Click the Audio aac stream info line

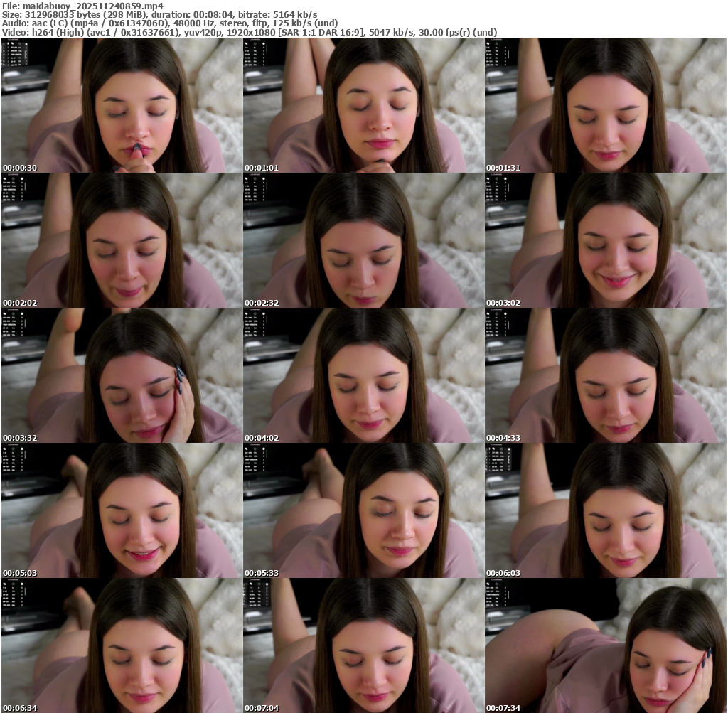pyautogui.click(x=169, y=23)
